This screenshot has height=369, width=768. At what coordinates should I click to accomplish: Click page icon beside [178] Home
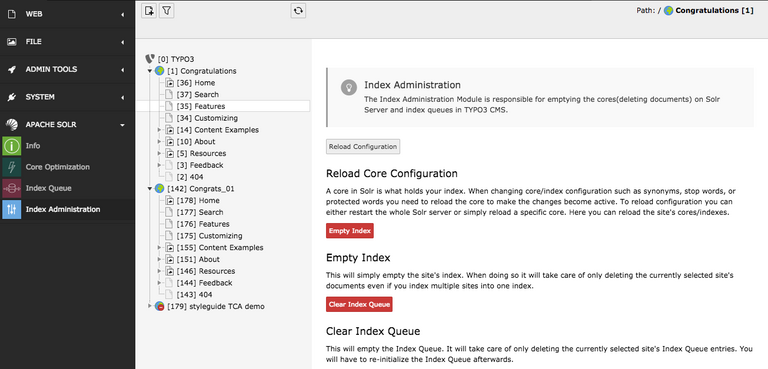point(169,200)
